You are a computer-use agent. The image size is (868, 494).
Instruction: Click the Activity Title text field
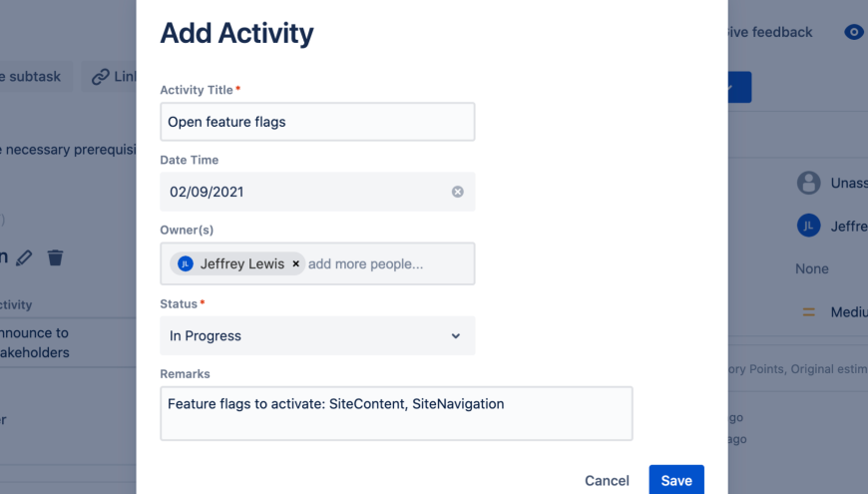[317, 122]
